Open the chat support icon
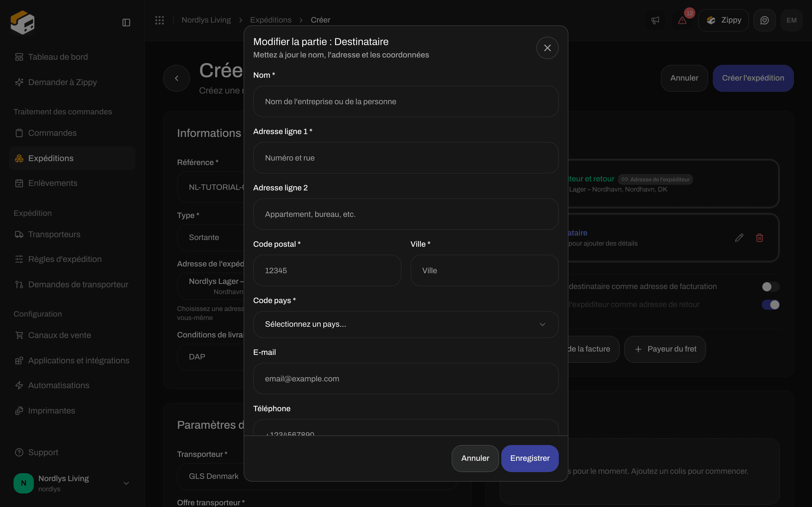This screenshot has height=507, width=812. point(764,21)
